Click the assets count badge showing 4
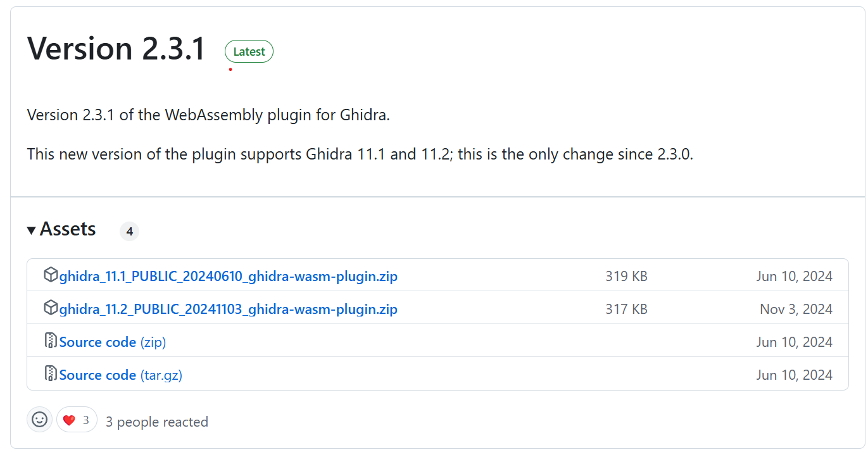Screen dimensions: 868x457 pyautogui.click(x=129, y=232)
